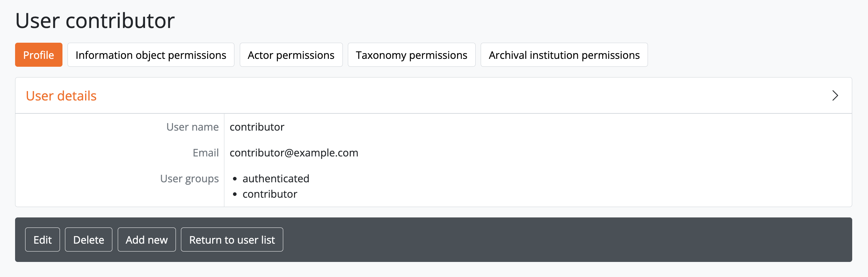
Task: Click the Delete user button
Action: pyautogui.click(x=89, y=240)
